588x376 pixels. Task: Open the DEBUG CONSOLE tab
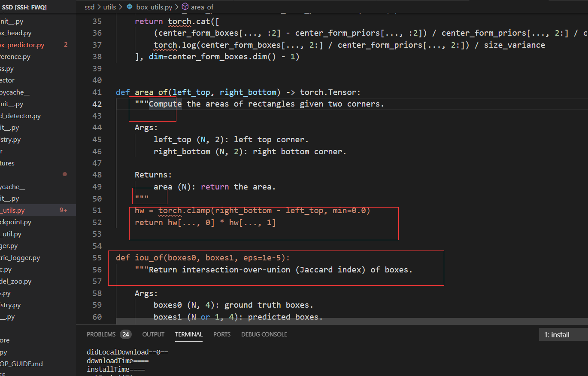264,334
